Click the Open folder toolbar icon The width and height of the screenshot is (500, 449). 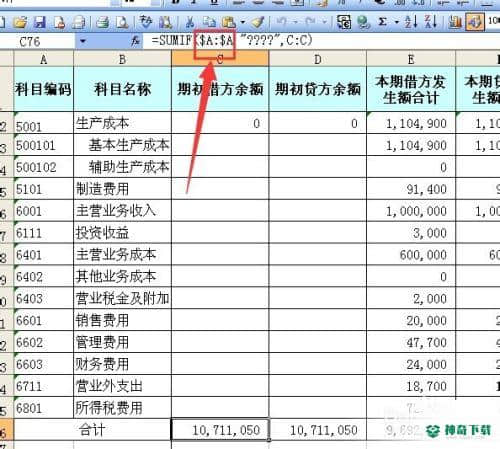(20, 23)
